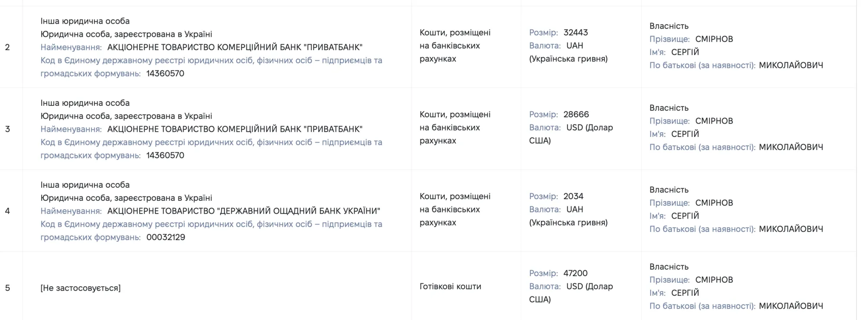Click amount value 2034
This screenshot has width=868, height=320.
[573, 196]
